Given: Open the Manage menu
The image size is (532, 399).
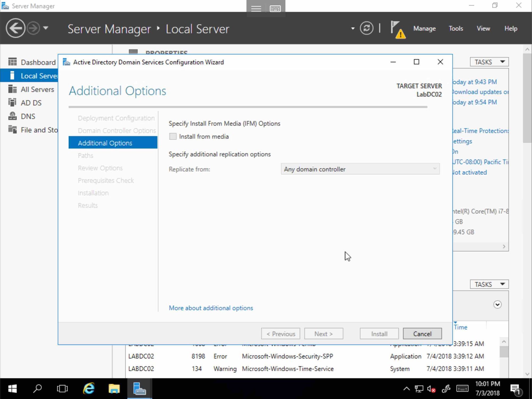Looking at the screenshot, I should pos(425,28).
